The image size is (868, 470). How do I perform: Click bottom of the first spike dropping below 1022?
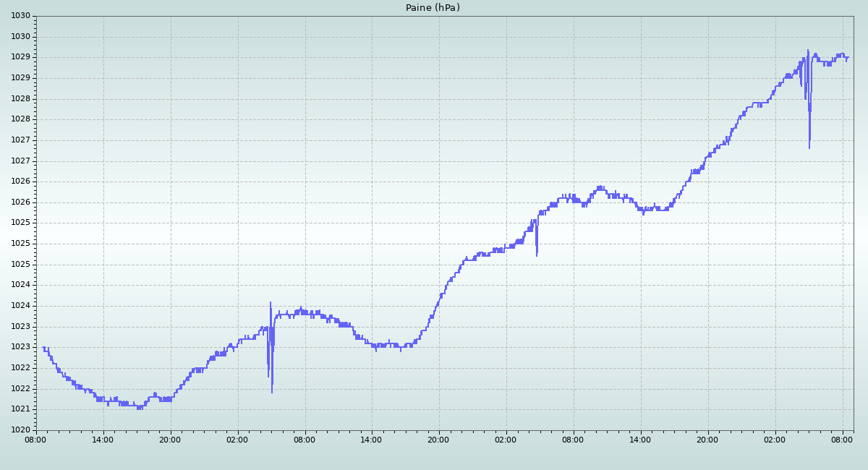click(272, 393)
